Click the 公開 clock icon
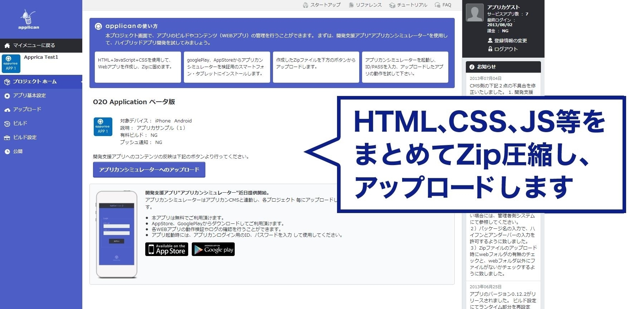644x309 pixels. point(7,151)
